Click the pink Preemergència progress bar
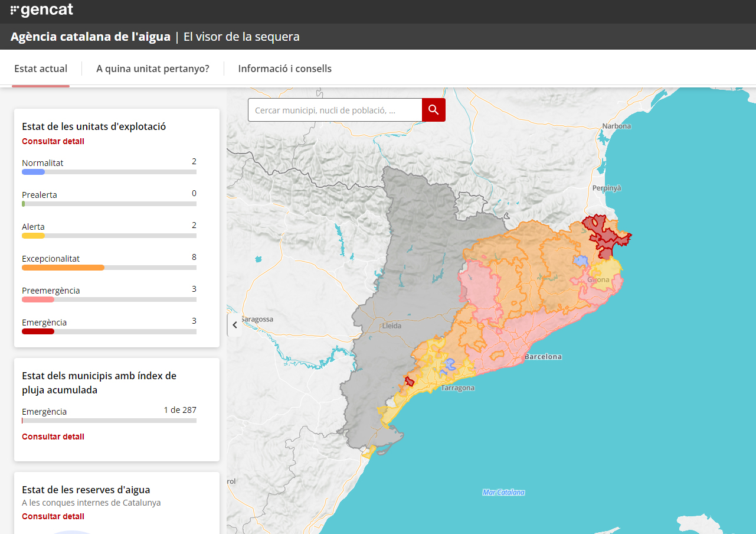The height and width of the screenshot is (534, 756). (109, 299)
